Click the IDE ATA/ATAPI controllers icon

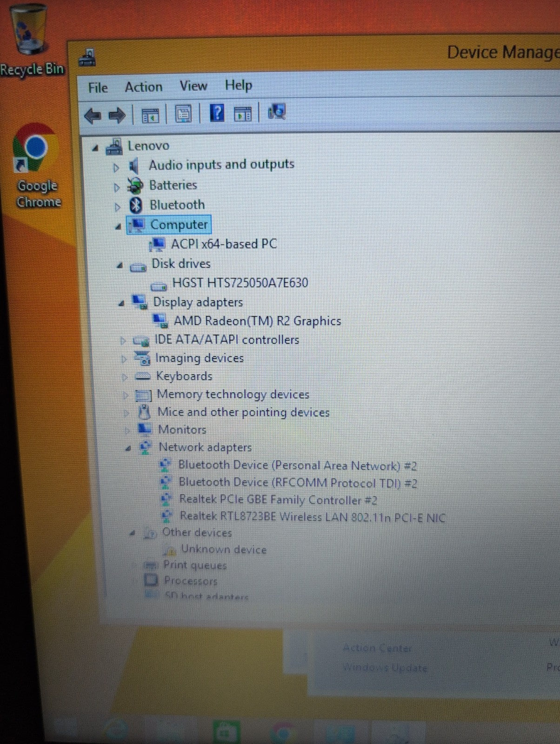pyautogui.click(x=141, y=341)
